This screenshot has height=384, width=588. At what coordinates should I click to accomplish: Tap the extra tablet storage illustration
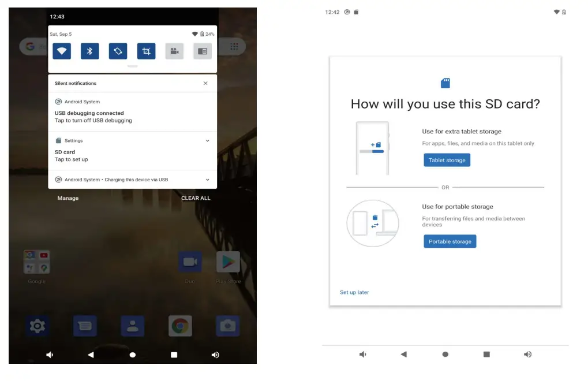click(x=372, y=148)
